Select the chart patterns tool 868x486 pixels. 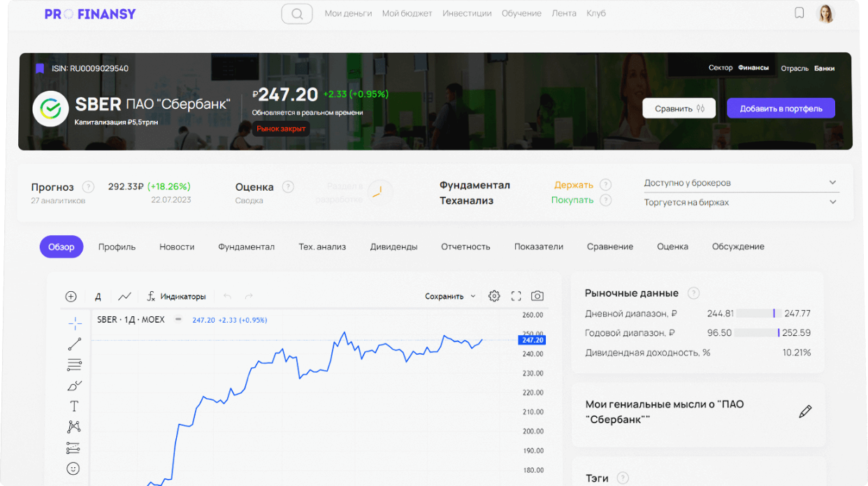(x=74, y=427)
